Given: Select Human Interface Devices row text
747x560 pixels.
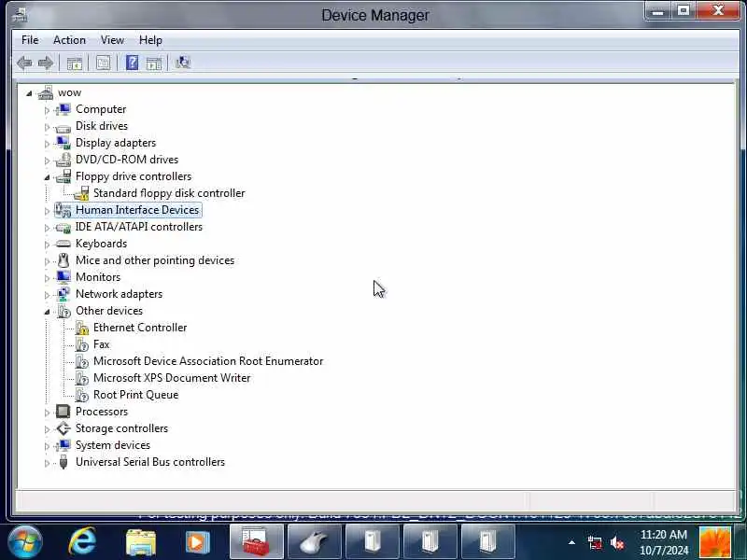Looking at the screenshot, I should [137, 210].
